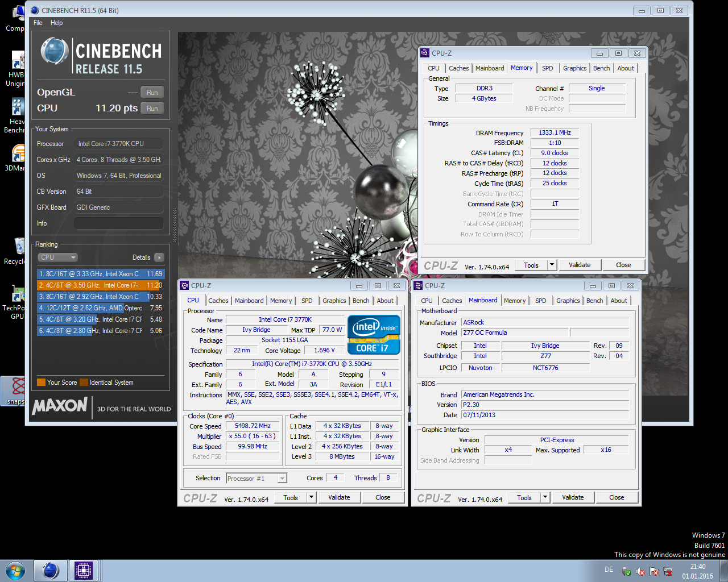Click the MAXON logo
The image size is (728, 582).
coord(60,406)
